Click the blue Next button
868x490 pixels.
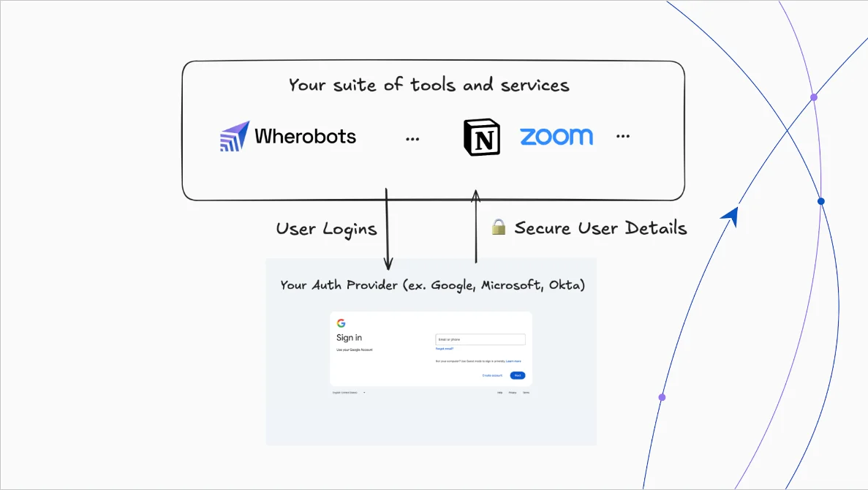[518, 375]
